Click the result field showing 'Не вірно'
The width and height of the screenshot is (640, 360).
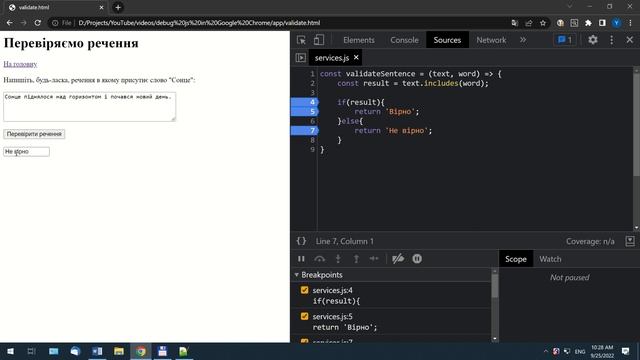point(26,151)
